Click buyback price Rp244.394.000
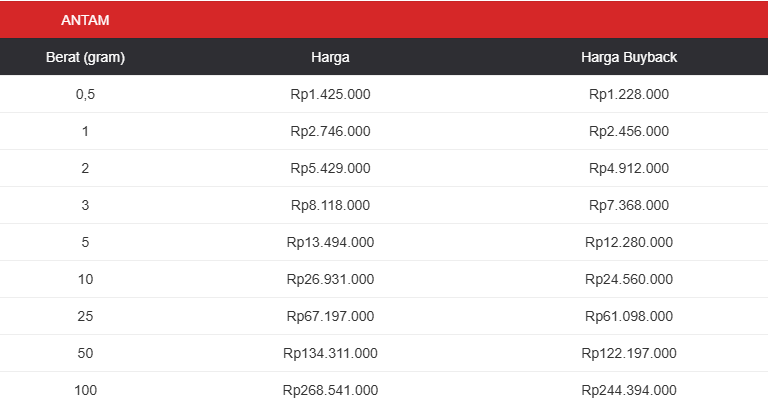The image size is (769, 408). (x=629, y=390)
